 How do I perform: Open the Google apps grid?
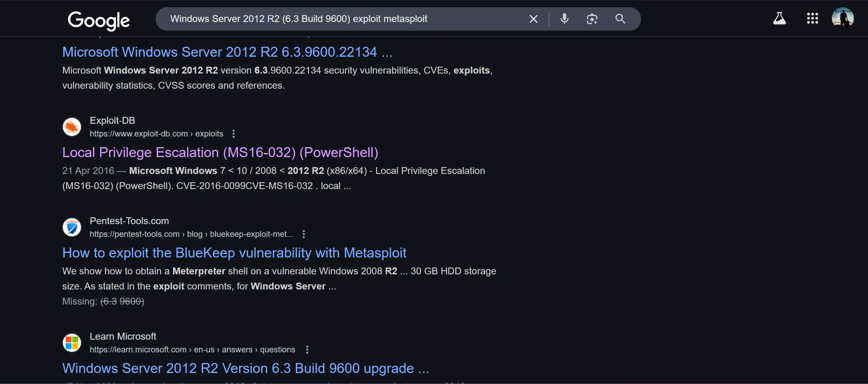pyautogui.click(x=812, y=19)
